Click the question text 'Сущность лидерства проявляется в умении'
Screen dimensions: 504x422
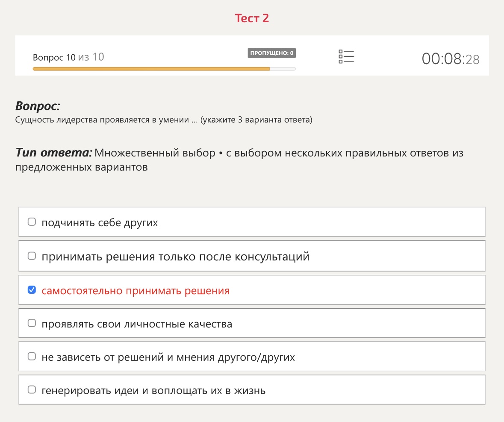[x=102, y=120]
